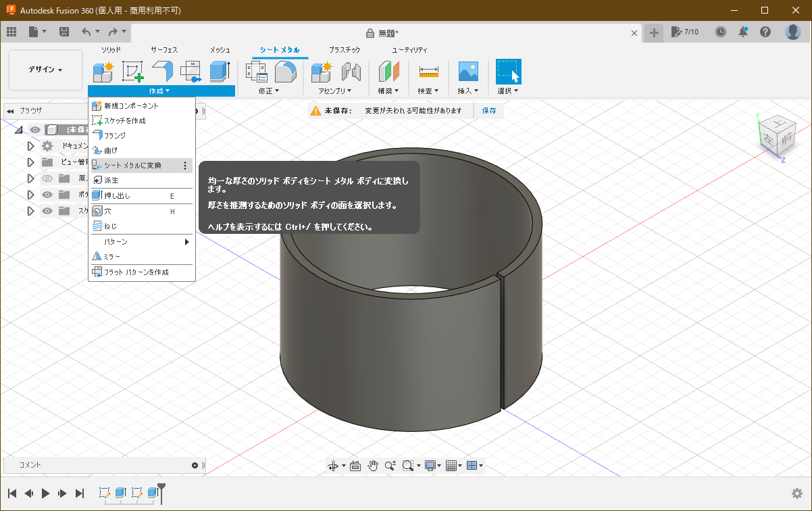Screen dimensions: 812x511
Task: Click the Save floppy disk icon
Action: pos(64,32)
